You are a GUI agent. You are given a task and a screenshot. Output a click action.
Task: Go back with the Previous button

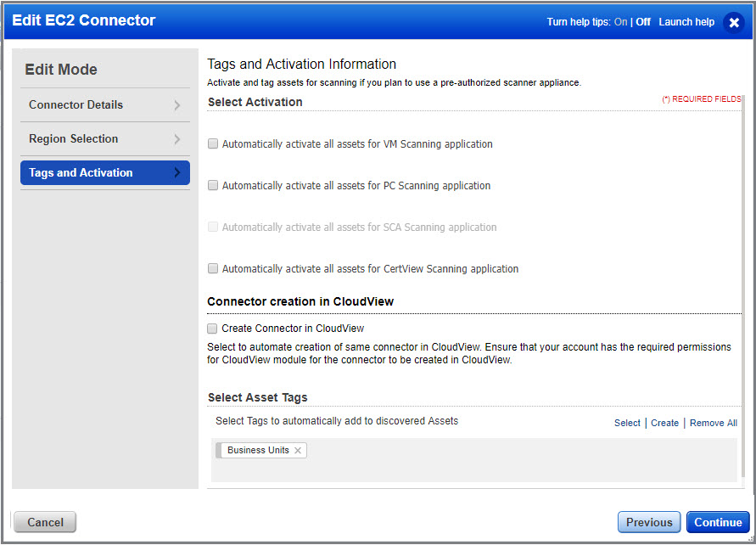click(649, 522)
